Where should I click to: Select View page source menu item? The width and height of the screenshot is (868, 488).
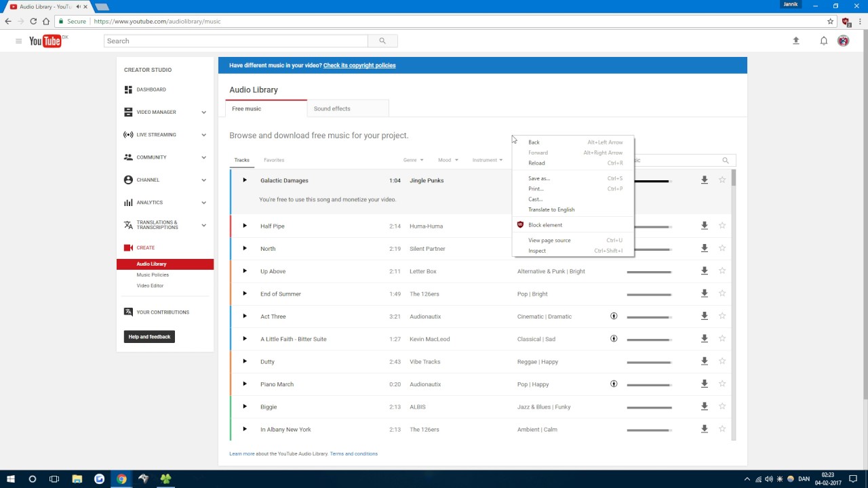click(573, 240)
